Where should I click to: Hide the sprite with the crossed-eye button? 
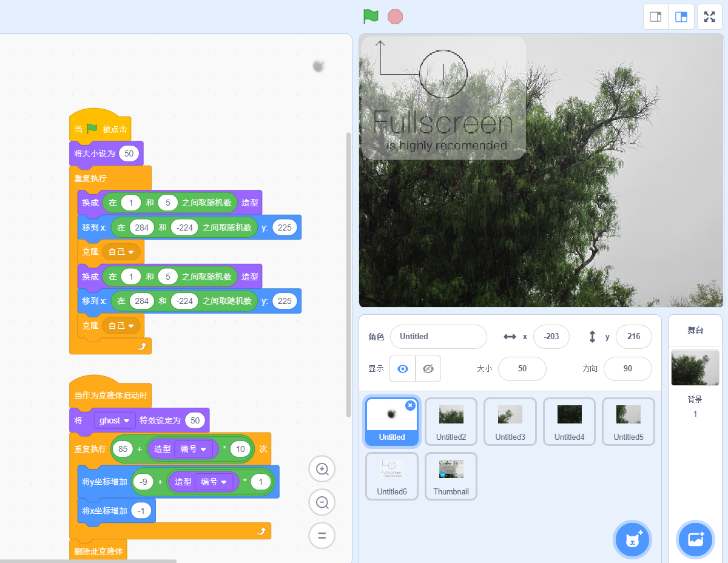click(x=428, y=369)
